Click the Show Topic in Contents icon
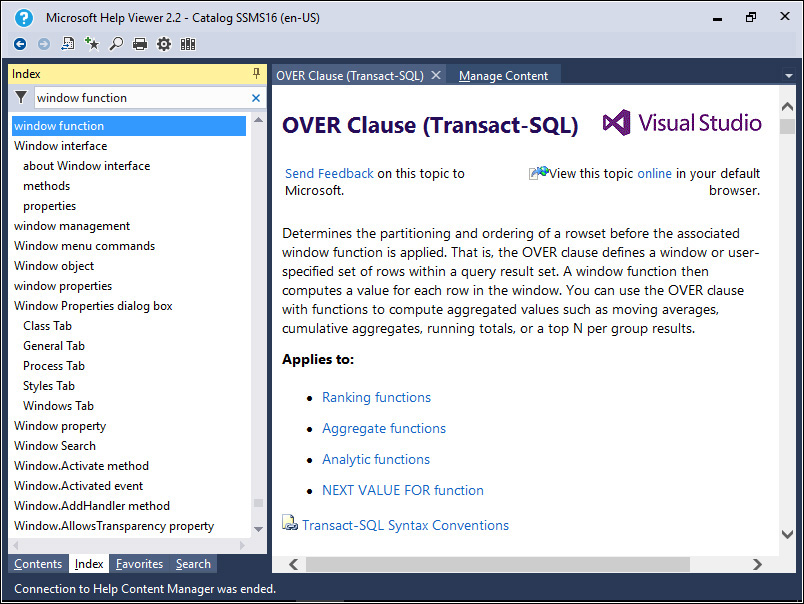 point(68,44)
